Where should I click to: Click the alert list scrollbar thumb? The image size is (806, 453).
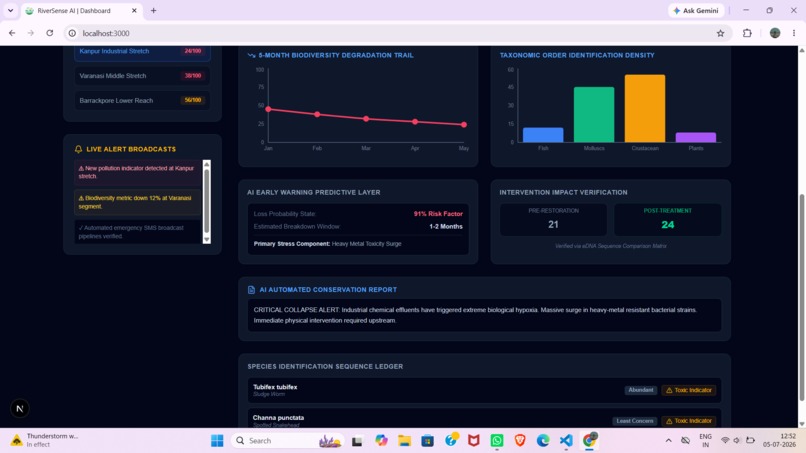tap(207, 202)
